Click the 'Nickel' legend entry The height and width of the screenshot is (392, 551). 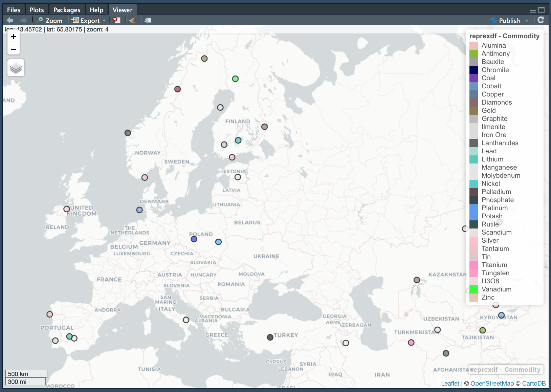pos(491,183)
